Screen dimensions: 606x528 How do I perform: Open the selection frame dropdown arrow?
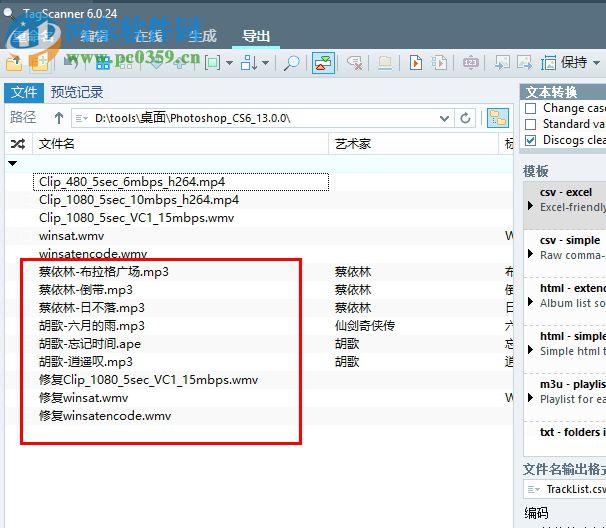[x=230, y=63]
